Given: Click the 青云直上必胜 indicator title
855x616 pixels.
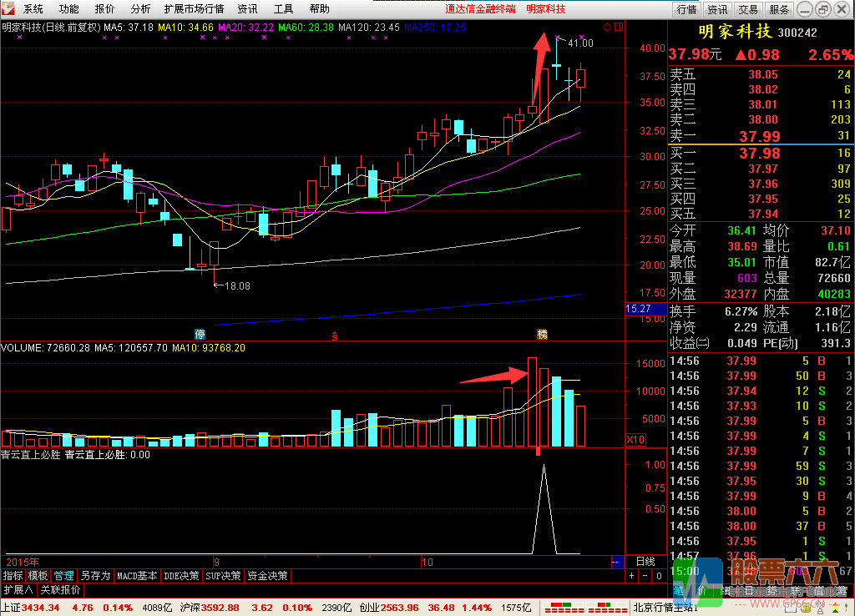Looking at the screenshot, I should (31, 455).
